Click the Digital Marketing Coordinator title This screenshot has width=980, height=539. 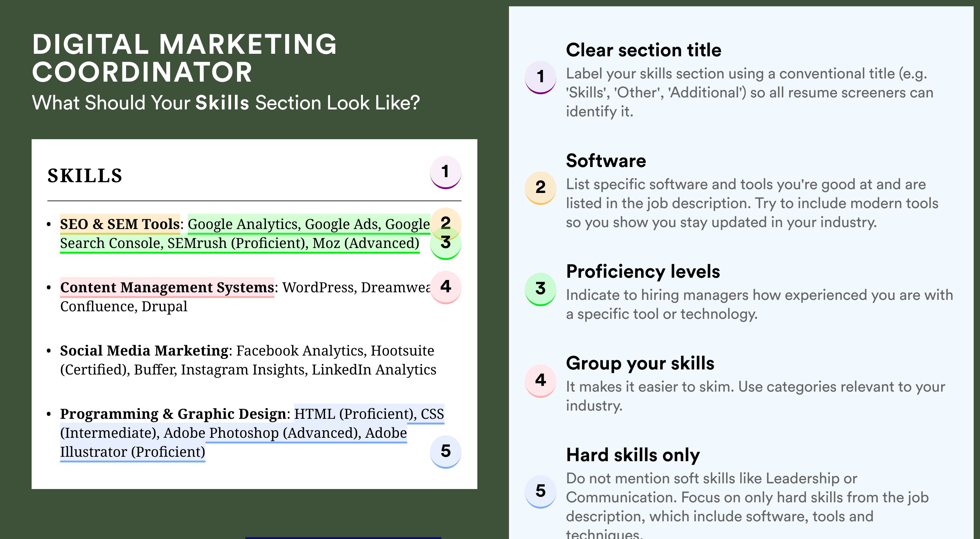[x=185, y=58]
